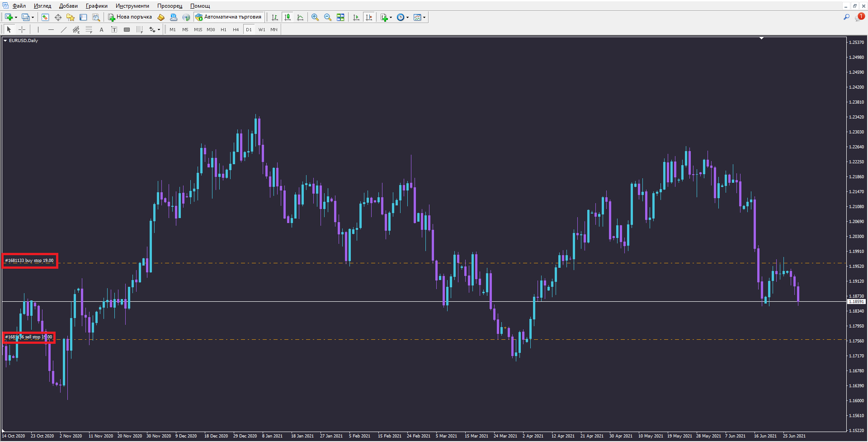Open the Инструменти menu

(x=132, y=6)
